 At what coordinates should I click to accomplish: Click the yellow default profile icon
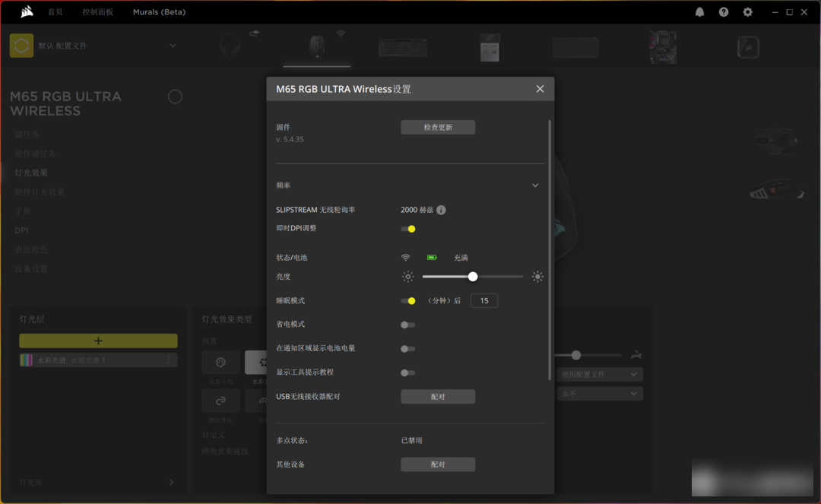click(21, 46)
